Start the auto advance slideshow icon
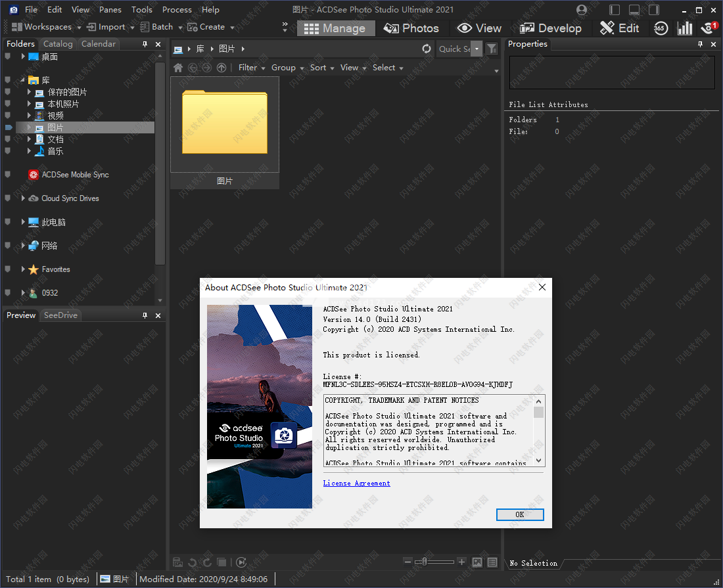723x588 pixels. point(241,562)
